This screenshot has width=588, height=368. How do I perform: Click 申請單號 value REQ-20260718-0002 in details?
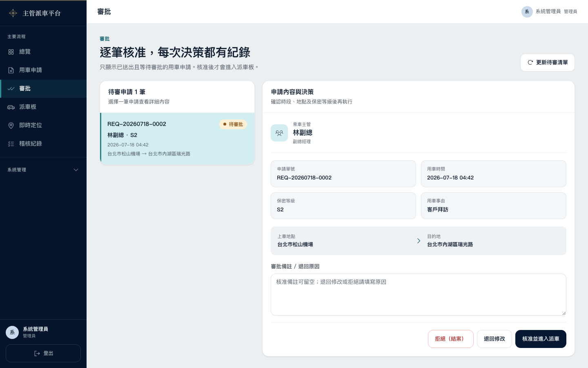coord(304,178)
